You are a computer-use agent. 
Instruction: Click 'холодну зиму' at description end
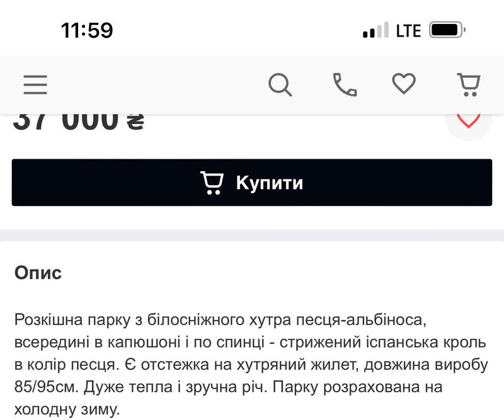67,410
